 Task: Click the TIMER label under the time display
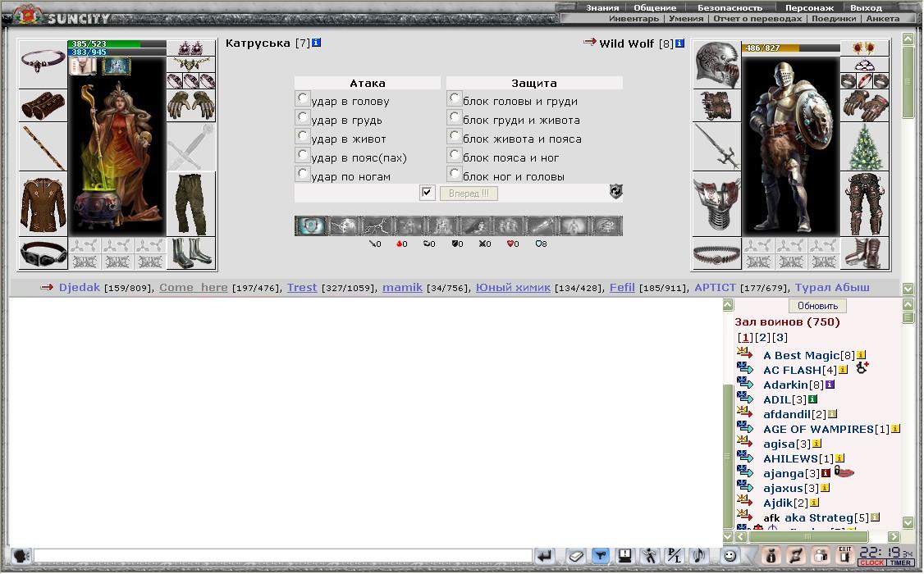click(900, 563)
